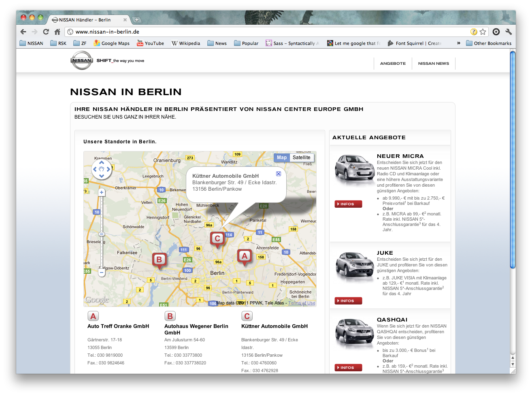This screenshot has width=532, height=396.
Task: Open Font Squirrel bookmark
Action: (415, 43)
